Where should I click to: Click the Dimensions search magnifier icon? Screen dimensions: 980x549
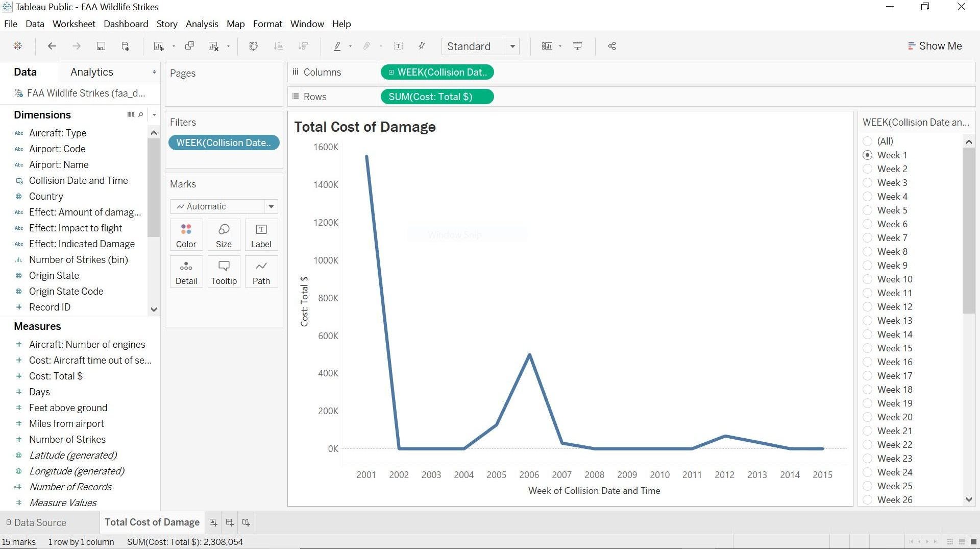tap(141, 114)
